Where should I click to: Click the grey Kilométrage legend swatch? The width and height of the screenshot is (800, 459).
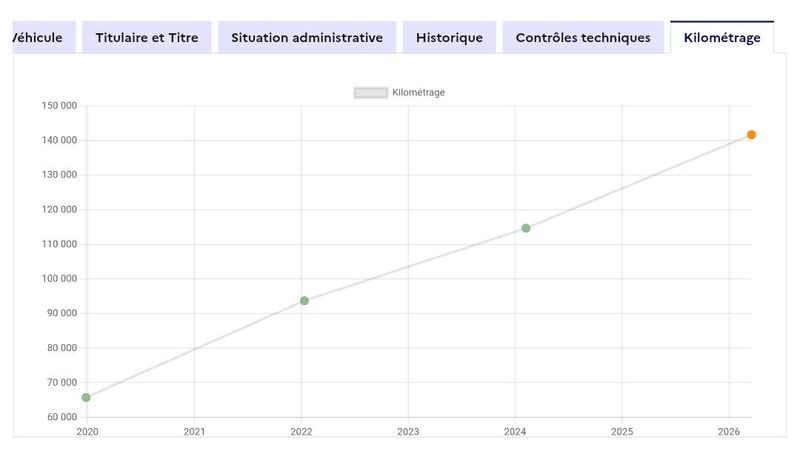pos(371,93)
